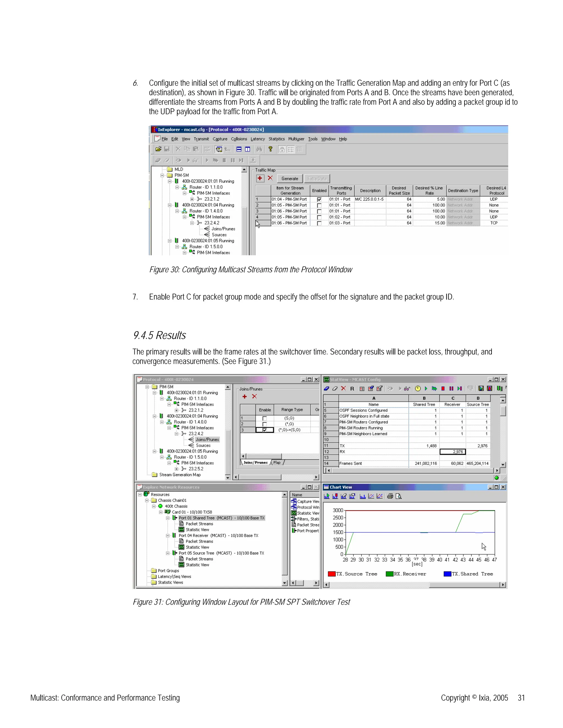The width and height of the screenshot is (563, 728).
Task: Collapse Router - ID 1.1.0.0 in Figure 30 tree
Action: click(177, 187)
